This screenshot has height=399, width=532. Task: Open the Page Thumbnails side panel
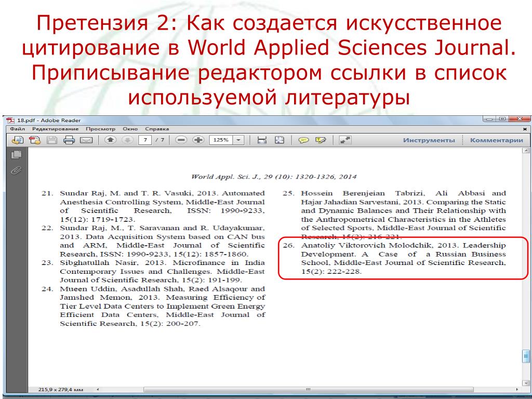(x=16, y=155)
